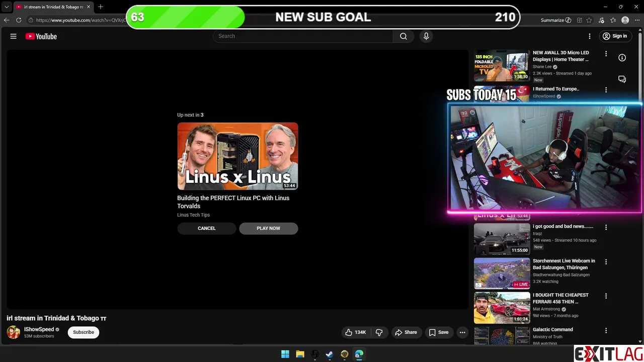
Task: Open Copilot Summarize in address bar
Action: pyautogui.click(x=556, y=20)
